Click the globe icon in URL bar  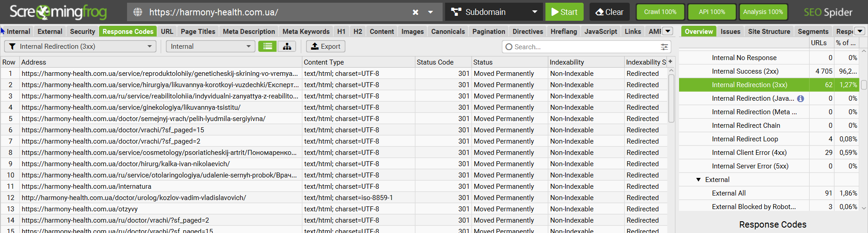(x=138, y=12)
